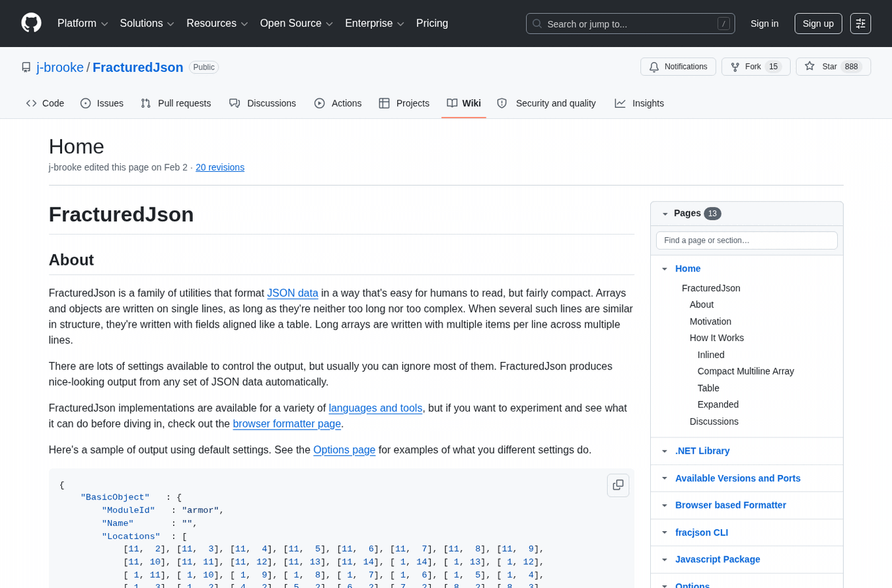892x588 pixels.
Task: Go to the Pricing page
Action: pos(432,23)
